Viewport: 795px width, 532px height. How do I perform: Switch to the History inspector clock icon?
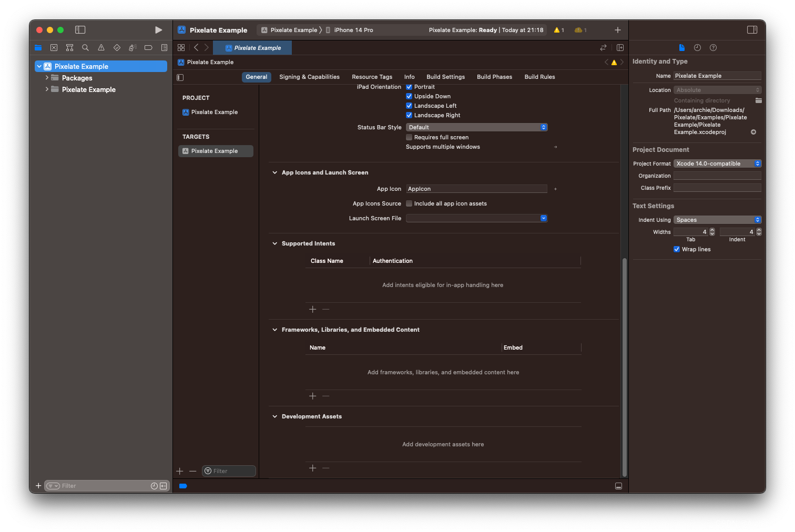tap(697, 47)
